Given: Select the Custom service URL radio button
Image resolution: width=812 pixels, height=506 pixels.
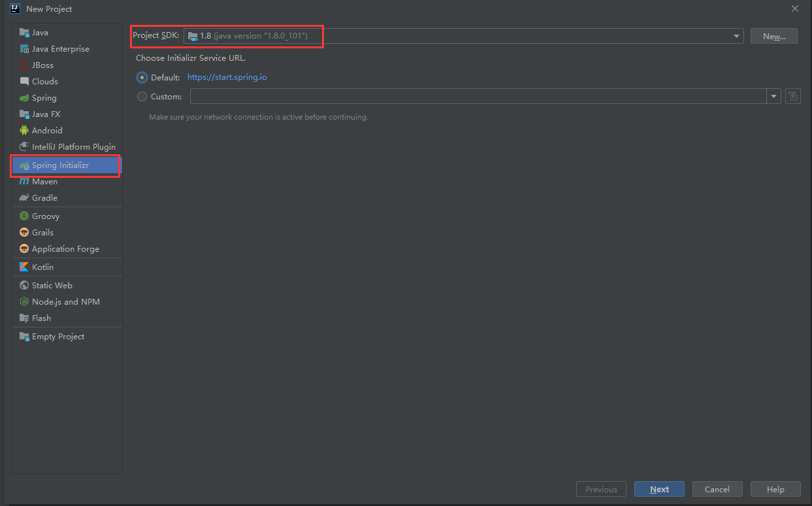Looking at the screenshot, I should (x=142, y=97).
